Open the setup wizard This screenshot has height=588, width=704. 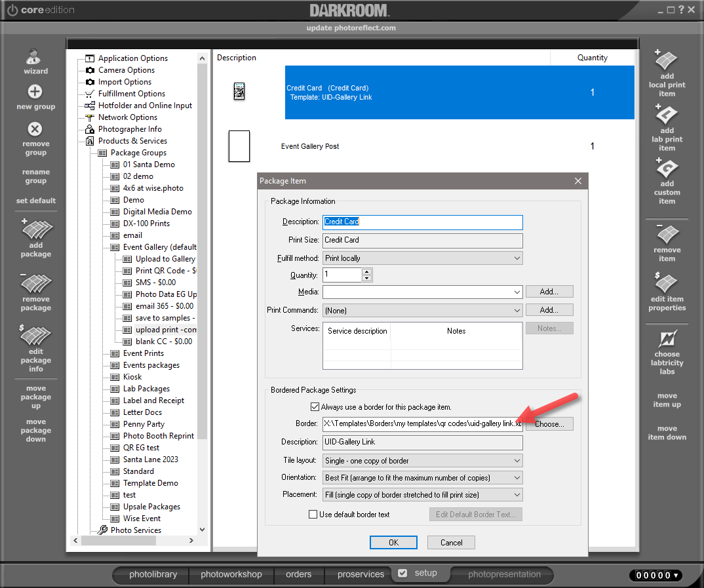tap(35, 61)
